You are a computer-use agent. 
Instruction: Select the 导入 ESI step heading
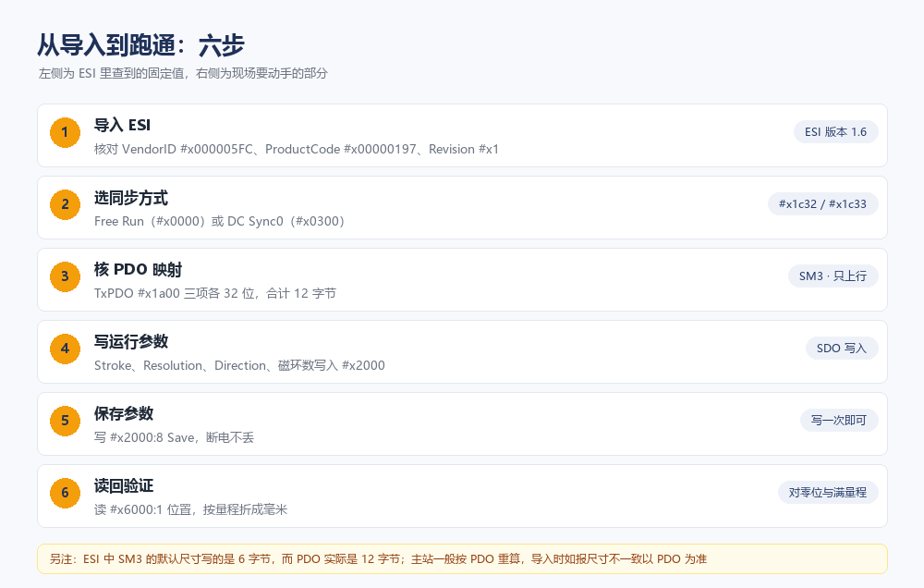point(122,125)
